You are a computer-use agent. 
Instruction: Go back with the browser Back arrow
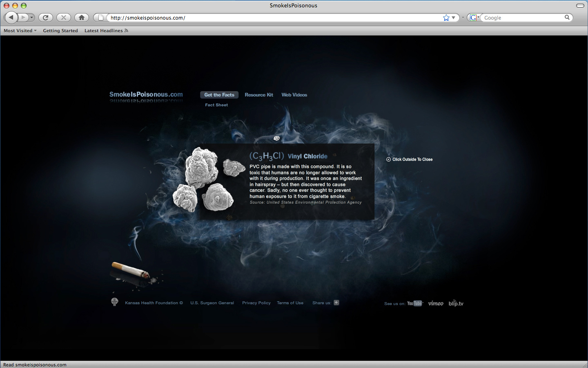[x=11, y=17]
